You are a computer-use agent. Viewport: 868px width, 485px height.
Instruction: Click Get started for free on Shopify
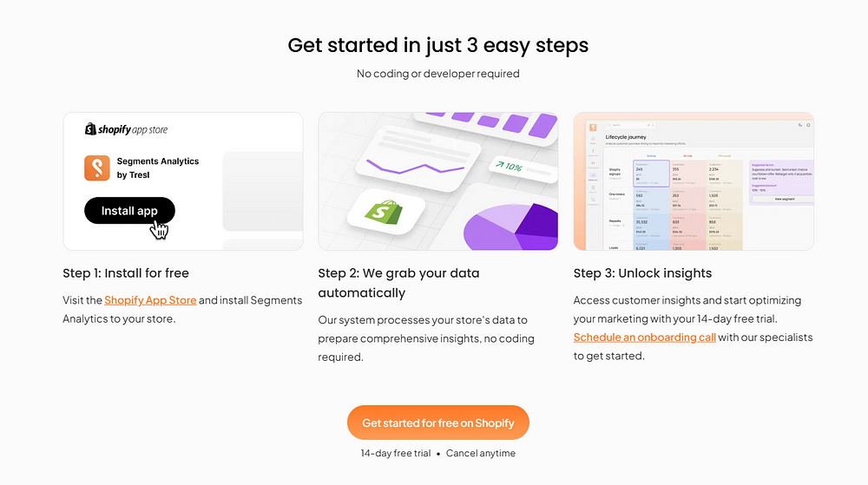click(x=437, y=423)
